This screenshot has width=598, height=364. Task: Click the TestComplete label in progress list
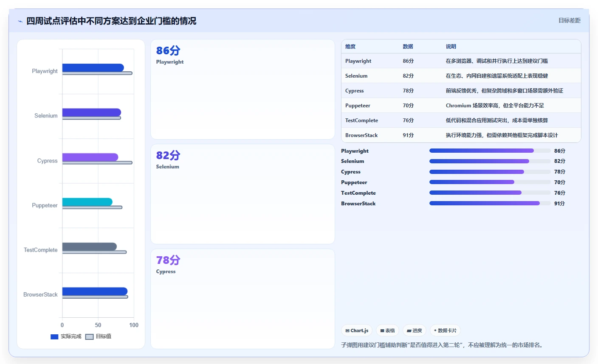(x=358, y=193)
